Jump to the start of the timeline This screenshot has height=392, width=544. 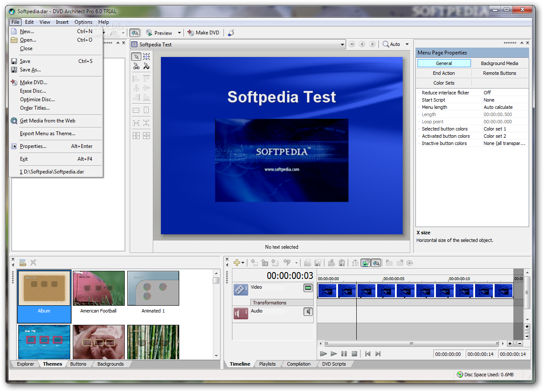[x=368, y=354]
